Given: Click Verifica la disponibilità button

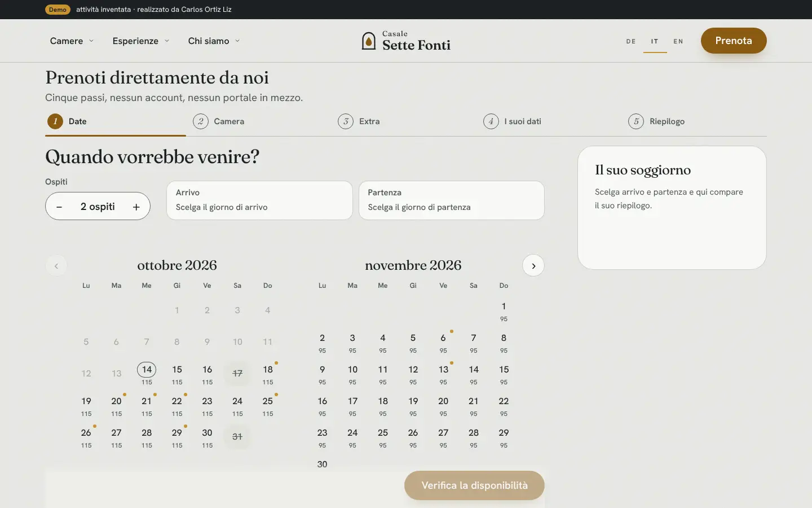Looking at the screenshot, I should [474, 485].
